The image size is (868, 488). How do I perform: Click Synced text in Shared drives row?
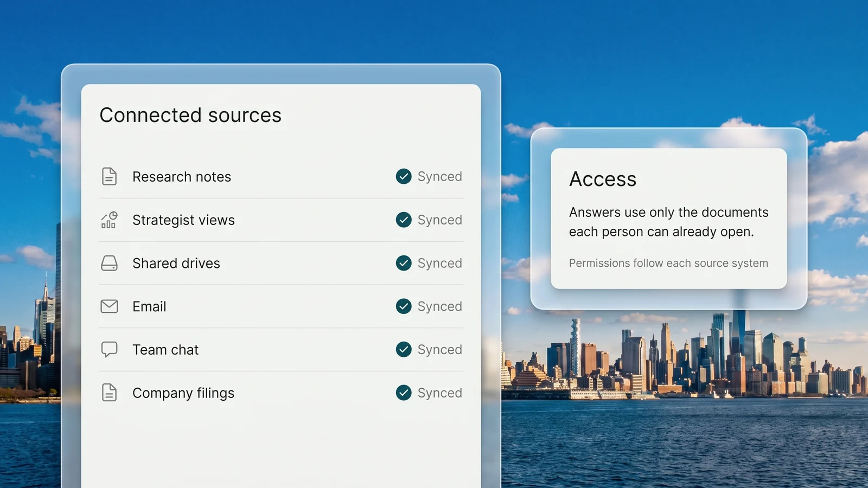tap(440, 264)
